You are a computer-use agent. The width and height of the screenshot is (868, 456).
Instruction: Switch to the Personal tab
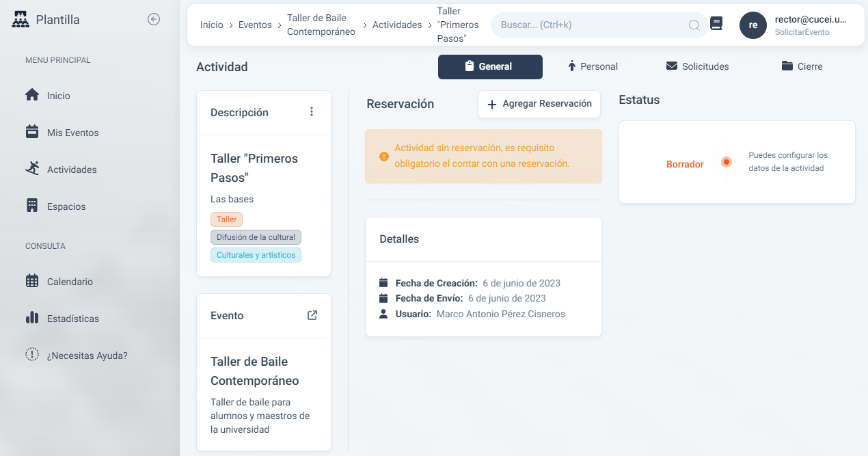pos(593,66)
